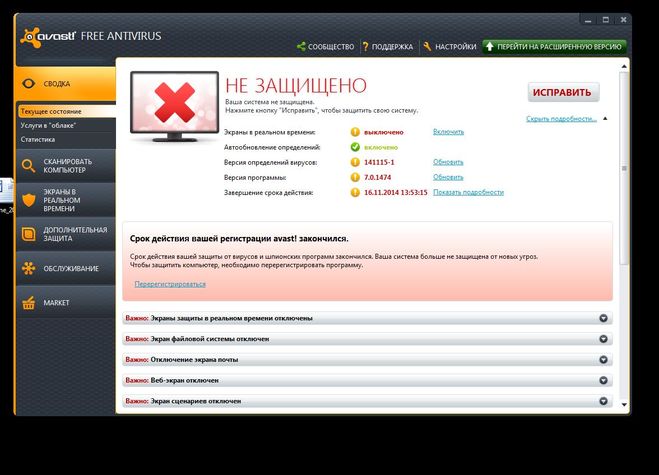Click Обновить link for program version

[x=448, y=177]
